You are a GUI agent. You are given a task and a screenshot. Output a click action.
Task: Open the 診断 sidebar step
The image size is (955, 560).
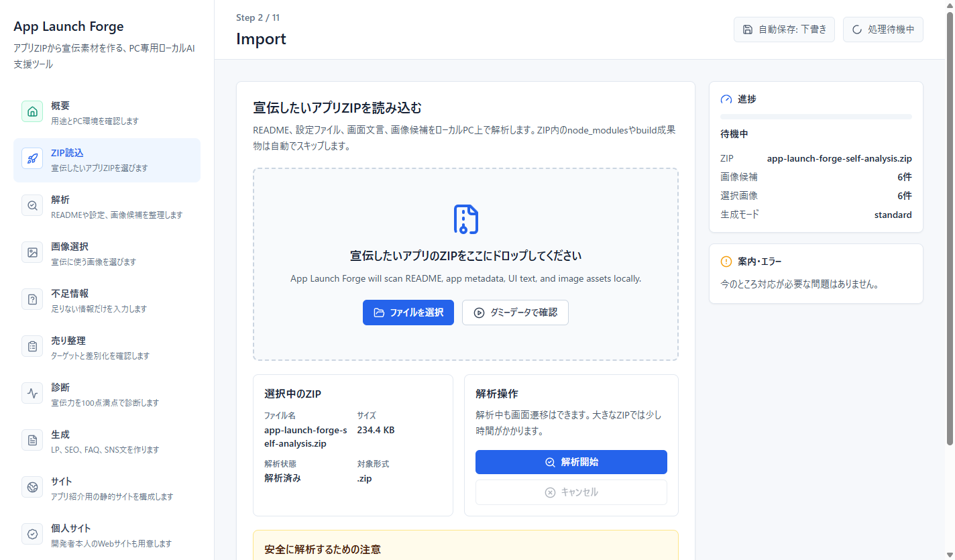pos(107,395)
